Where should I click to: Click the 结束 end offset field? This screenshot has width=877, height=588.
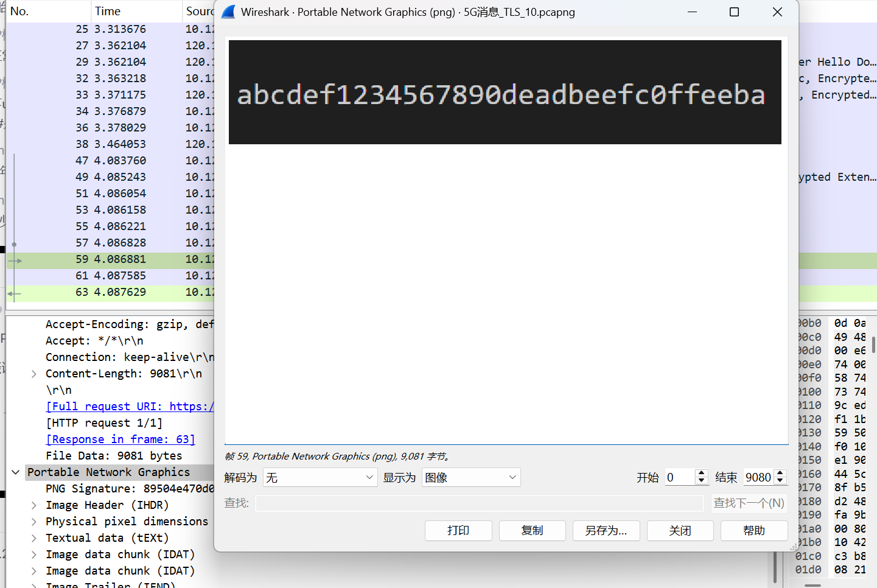pos(758,478)
